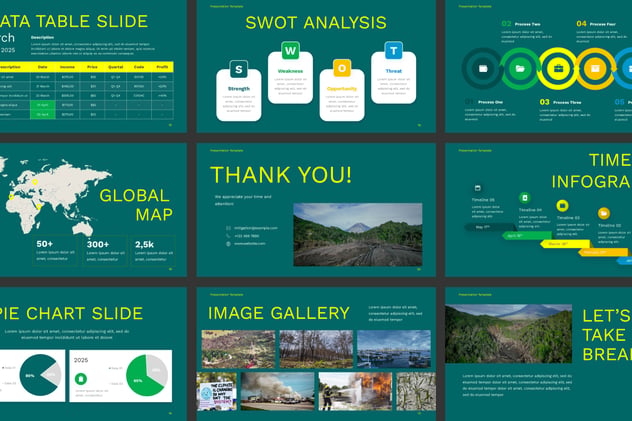Click the green document icon beside 2025 pie chart
This screenshot has width=632, height=421.
click(81, 379)
